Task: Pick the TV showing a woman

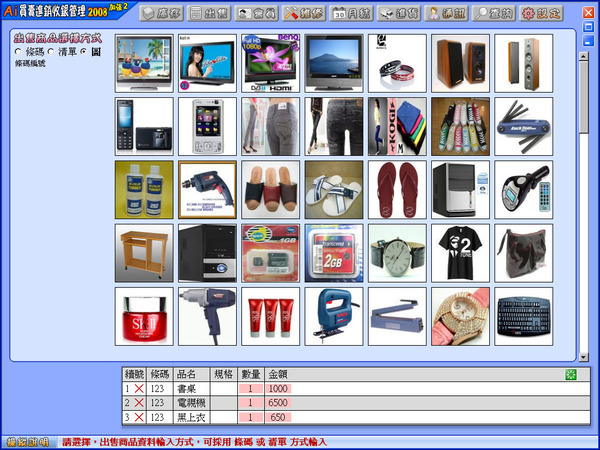Action: pyautogui.click(x=207, y=64)
